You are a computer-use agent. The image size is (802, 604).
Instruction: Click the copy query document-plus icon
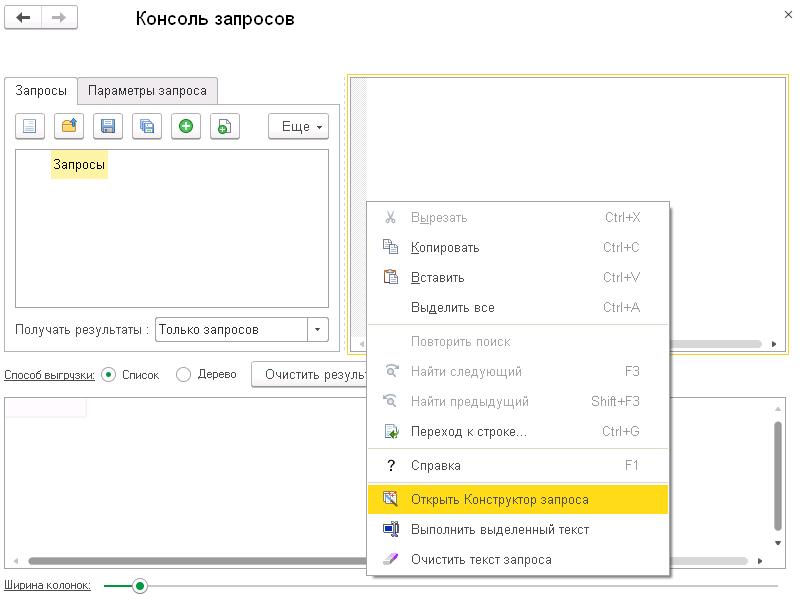click(x=225, y=126)
